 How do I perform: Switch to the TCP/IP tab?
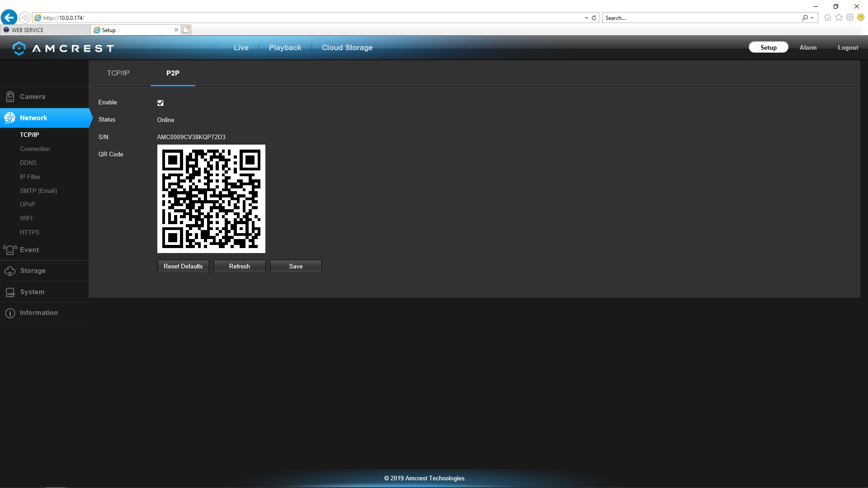(118, 73)
